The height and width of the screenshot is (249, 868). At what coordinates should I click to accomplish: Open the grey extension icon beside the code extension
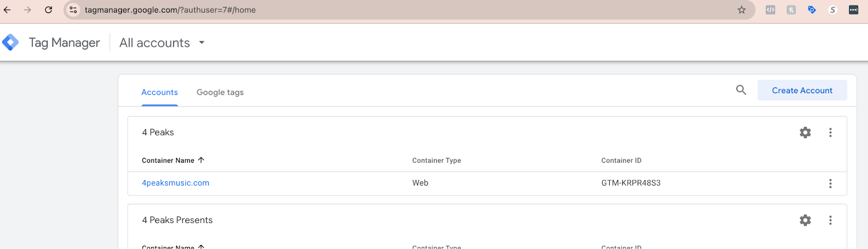pyautogui.click(x=791, y=10)
